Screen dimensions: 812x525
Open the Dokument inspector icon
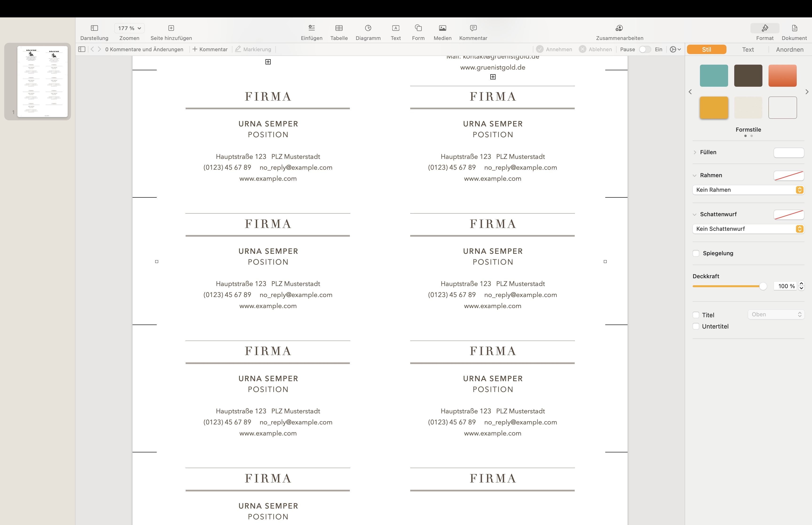pos(794,28)
